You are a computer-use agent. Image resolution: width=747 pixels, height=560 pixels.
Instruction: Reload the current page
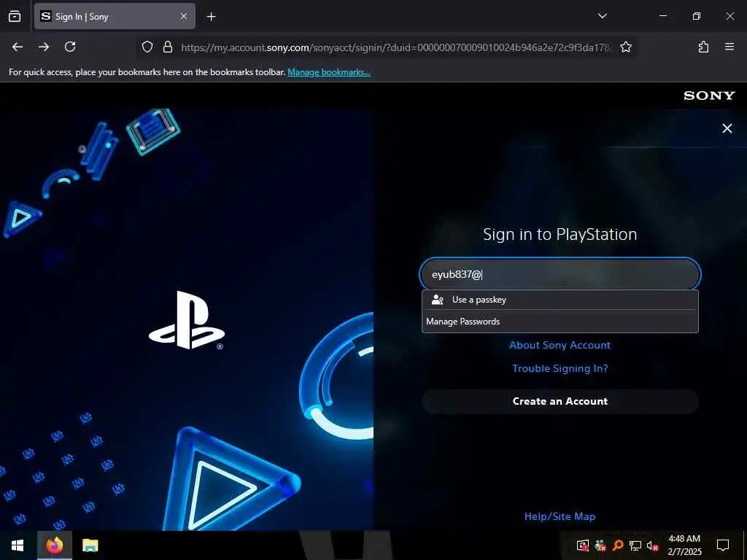tap(70, 47)
